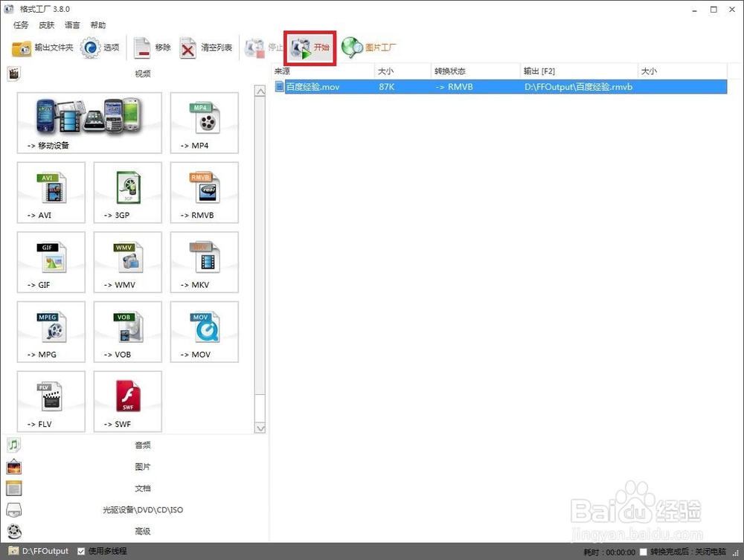Open 图片工厂 picture factory
Viewport: 744px width, 560px height.
(x=369, y=48)
